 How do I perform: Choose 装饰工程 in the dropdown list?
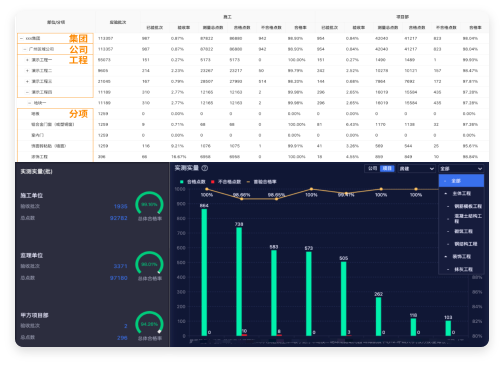click(x=461, y=256)
